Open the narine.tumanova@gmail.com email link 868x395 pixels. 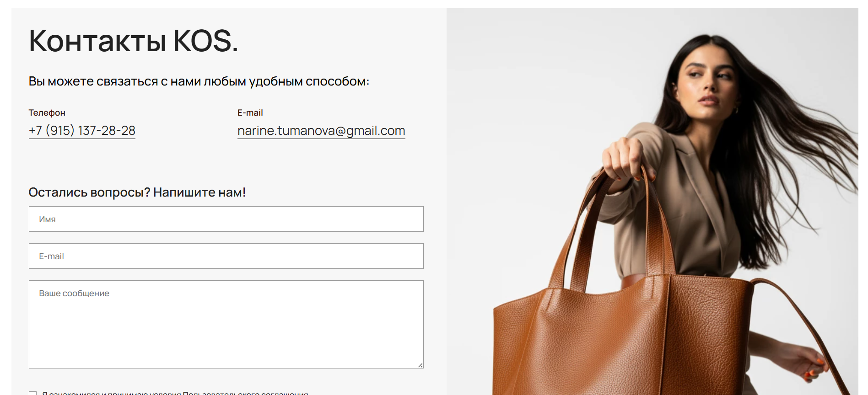tap(321, 131)
